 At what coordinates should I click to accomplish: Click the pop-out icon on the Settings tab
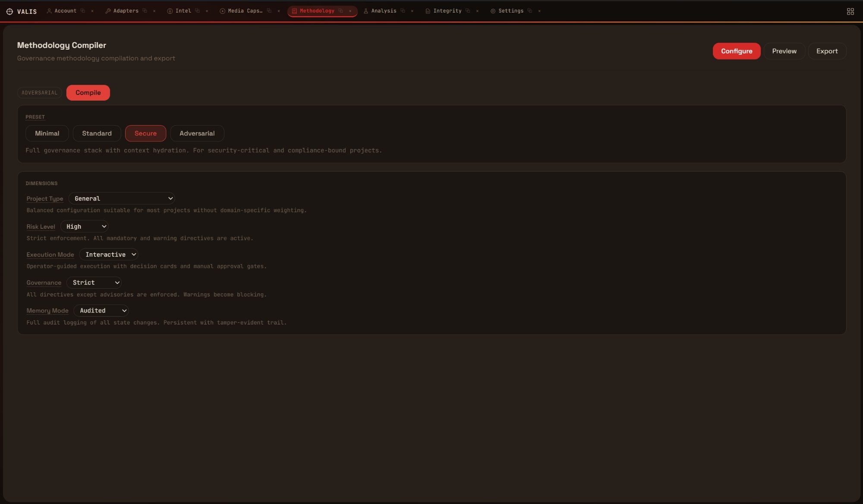[530, 11]
